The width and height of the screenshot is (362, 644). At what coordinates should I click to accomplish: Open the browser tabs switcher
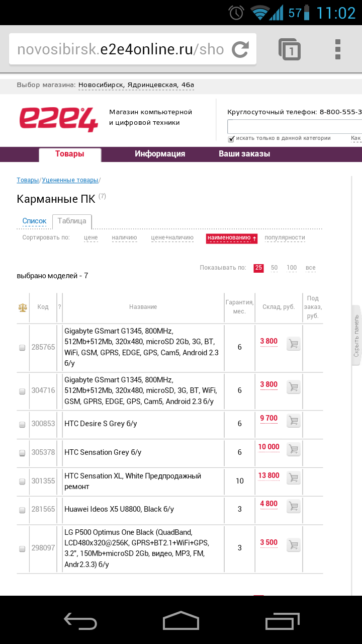290,49
